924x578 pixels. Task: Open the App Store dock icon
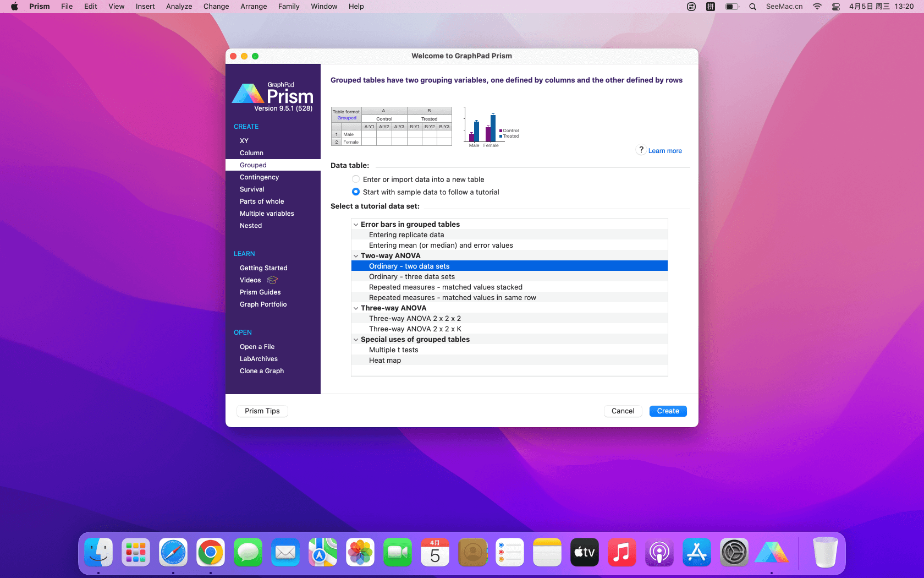click(697, 552)
